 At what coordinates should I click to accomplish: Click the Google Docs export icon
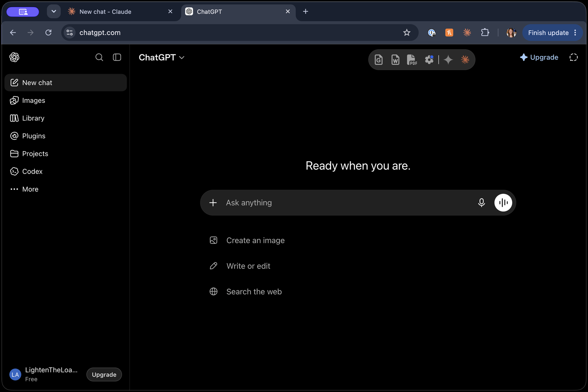click(379, 59)
